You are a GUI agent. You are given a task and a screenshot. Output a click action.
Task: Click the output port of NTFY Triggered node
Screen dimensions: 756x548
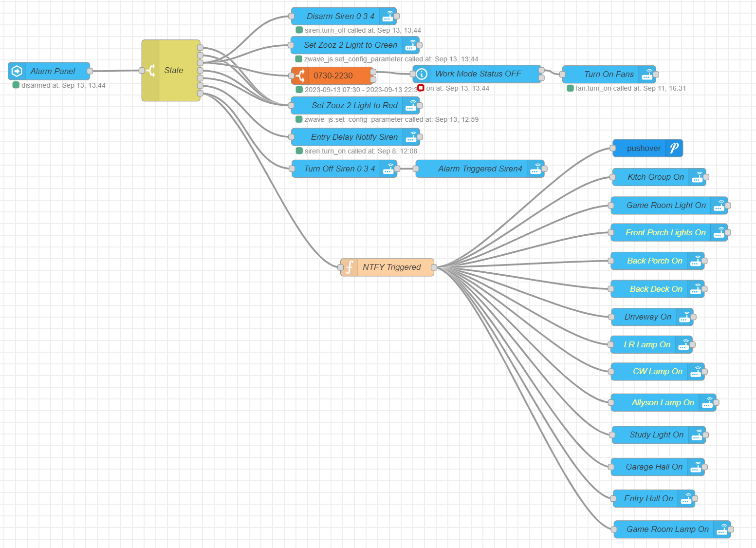[x=434, y=267]
